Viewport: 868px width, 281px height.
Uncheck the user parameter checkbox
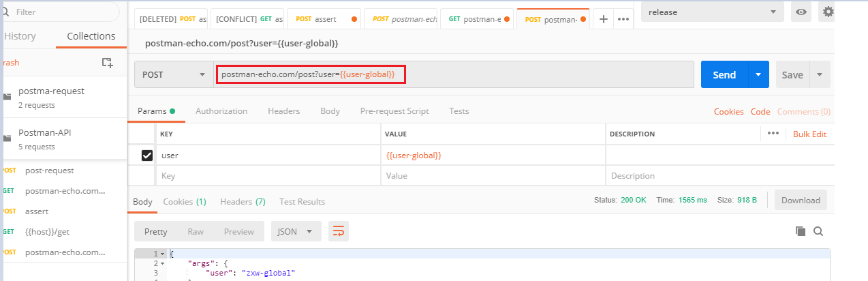tap(146, 156)
